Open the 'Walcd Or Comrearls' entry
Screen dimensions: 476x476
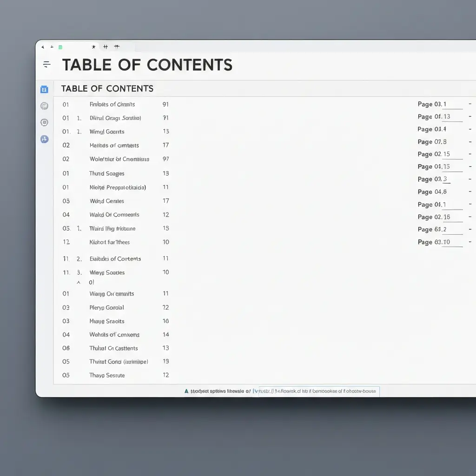(114, 215)
